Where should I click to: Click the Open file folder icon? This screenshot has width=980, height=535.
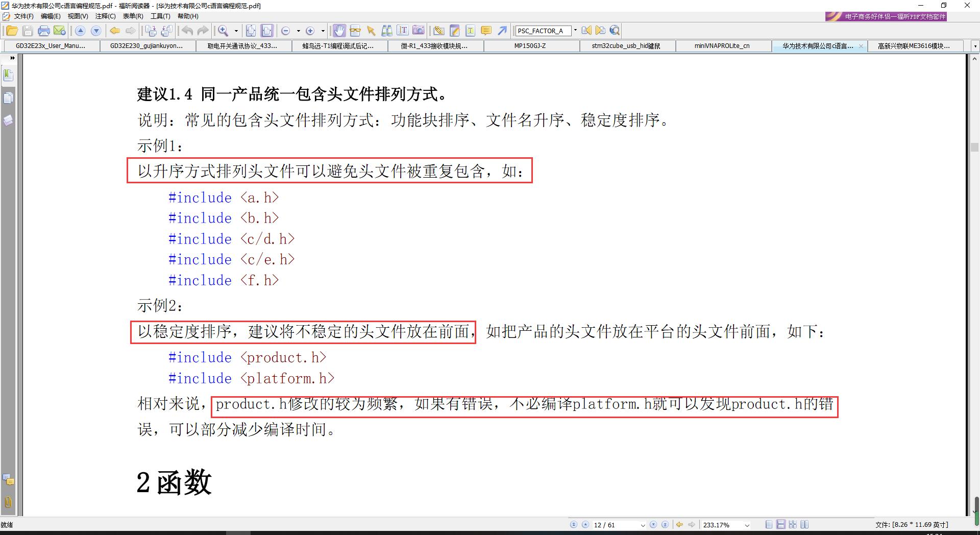coord(12,31)
